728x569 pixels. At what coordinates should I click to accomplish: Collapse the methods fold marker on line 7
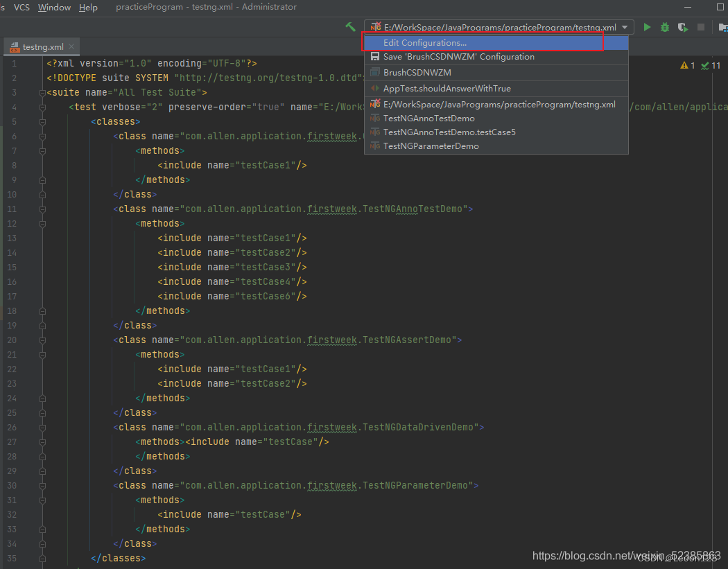pos(43,151)
